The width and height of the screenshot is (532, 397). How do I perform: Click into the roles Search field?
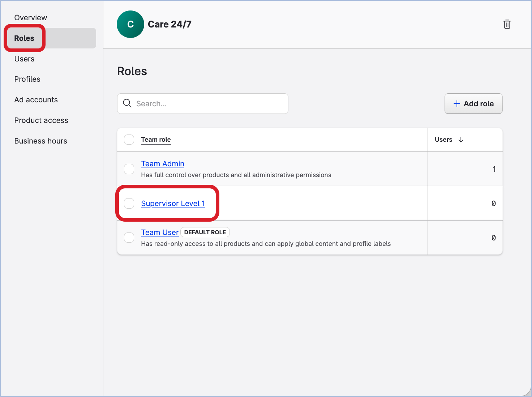[210, 104]
